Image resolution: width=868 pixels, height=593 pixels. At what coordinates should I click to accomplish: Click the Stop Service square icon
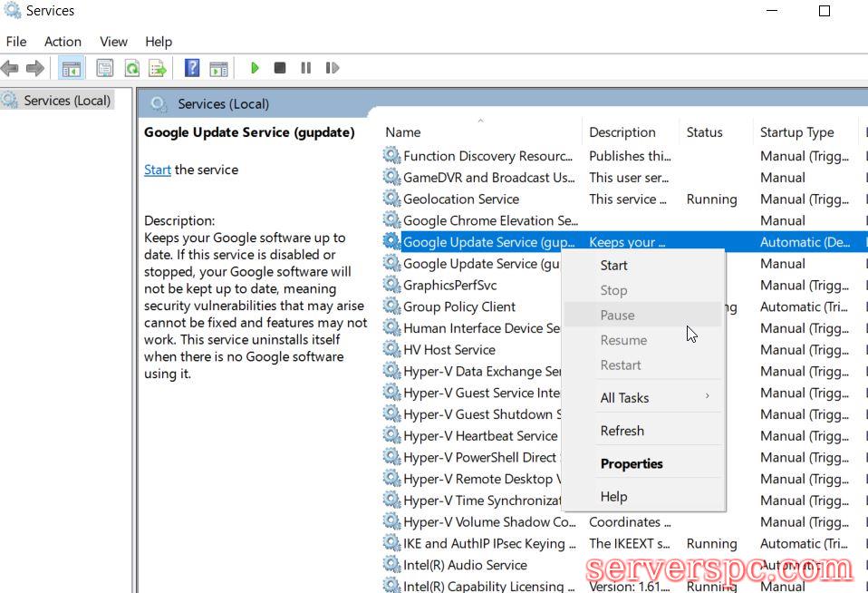(x=280, y=68)
